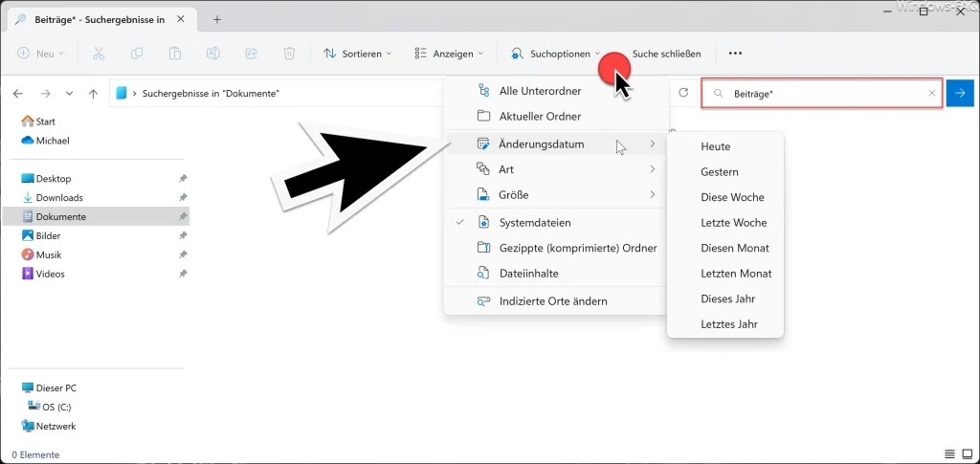Select the Beiträge* - Suchergebnisse tab

(x=100, y=19)
